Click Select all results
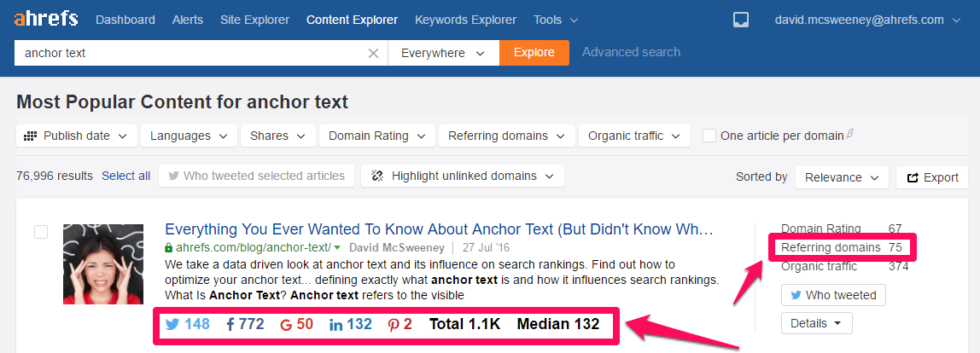 pos(126,176)
